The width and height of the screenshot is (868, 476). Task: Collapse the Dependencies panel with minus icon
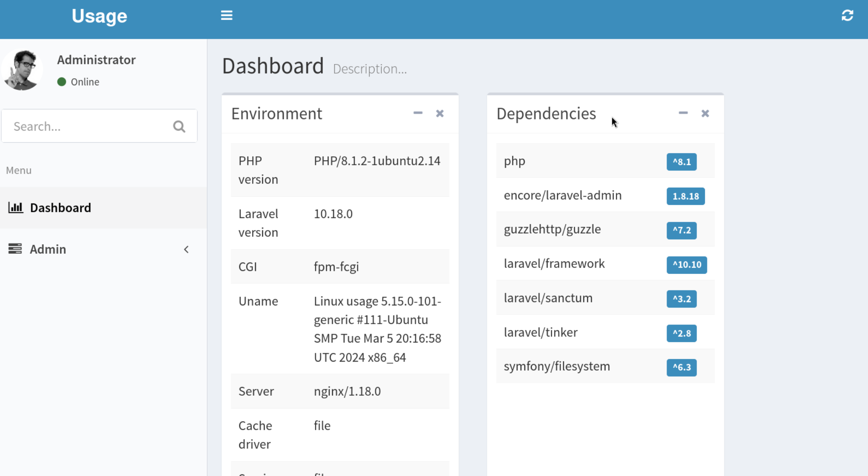tap(683, 113)
